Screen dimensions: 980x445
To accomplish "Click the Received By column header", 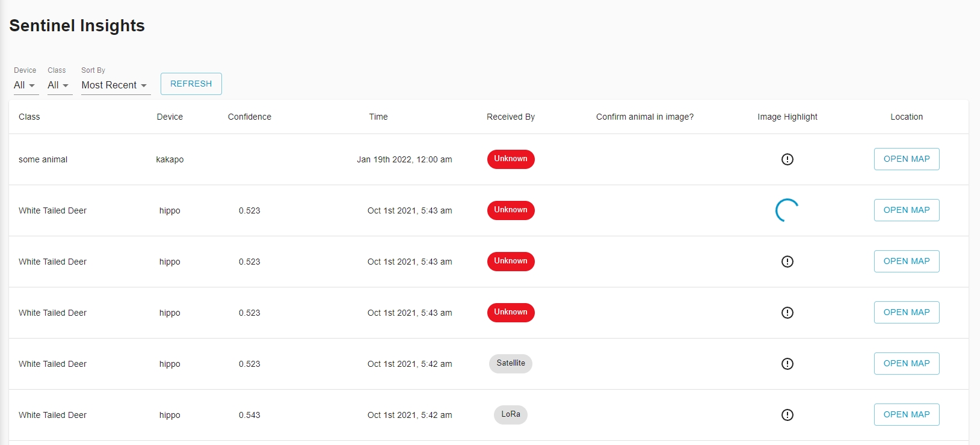I will click(x=510, y=117).
